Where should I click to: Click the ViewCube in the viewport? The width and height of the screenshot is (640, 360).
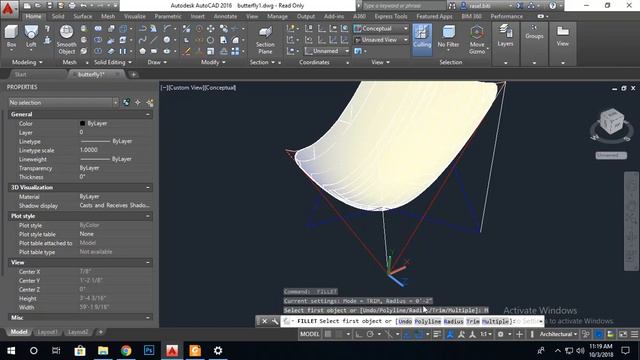click(x=611, y=122)
